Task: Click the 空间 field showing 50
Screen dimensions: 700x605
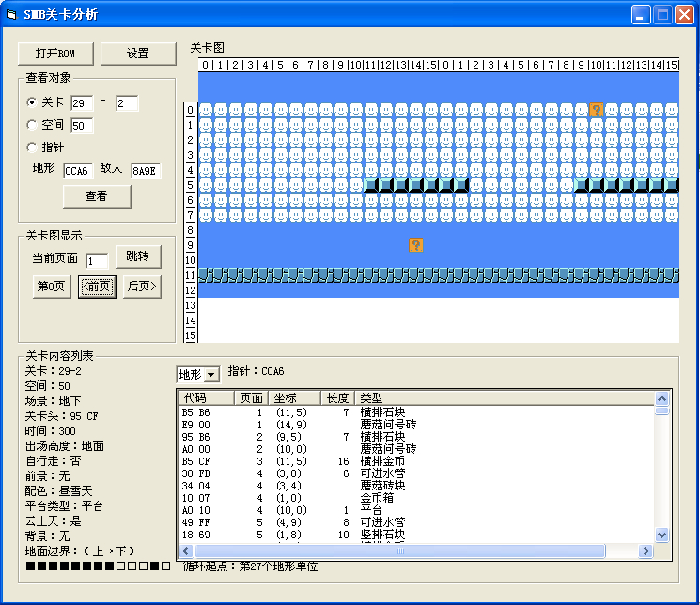Action: 82,126
